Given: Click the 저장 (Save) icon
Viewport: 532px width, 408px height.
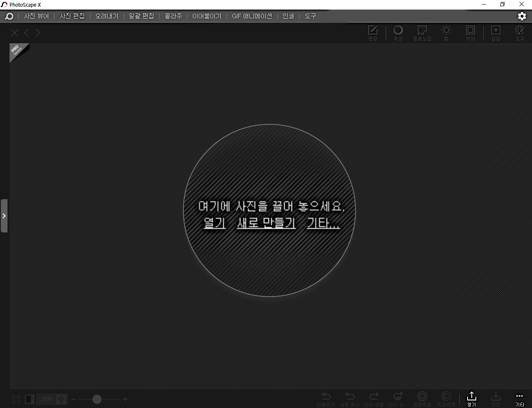Looking at the screenshot, I should point(495,399).
